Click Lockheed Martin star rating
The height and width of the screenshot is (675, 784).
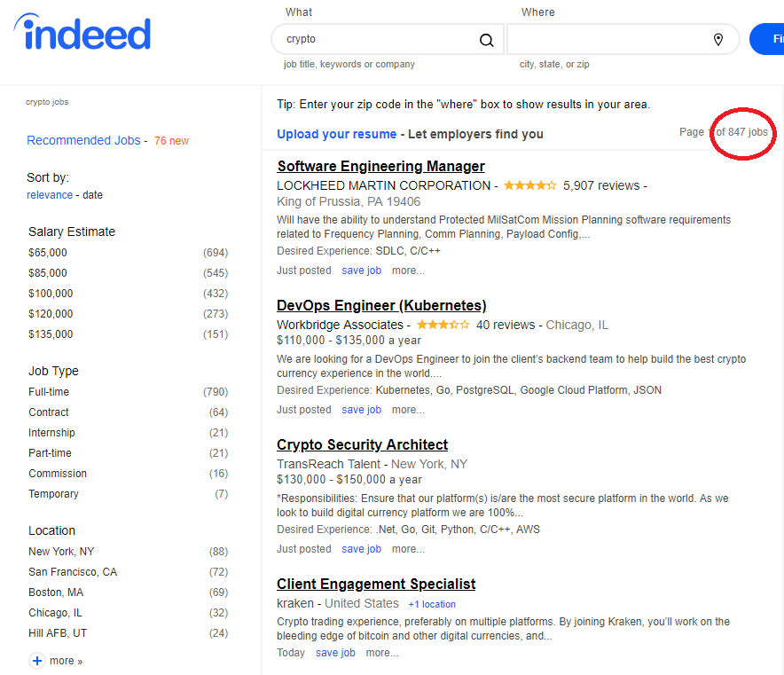click(530, 185)
